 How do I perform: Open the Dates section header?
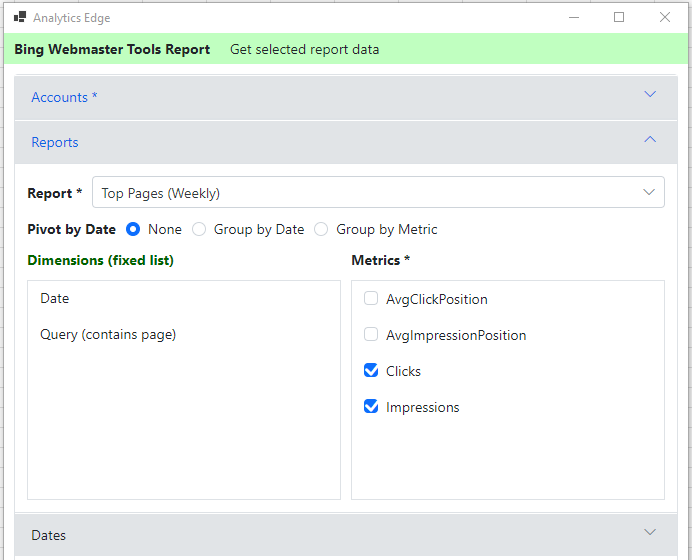click(x=346, y=535)
